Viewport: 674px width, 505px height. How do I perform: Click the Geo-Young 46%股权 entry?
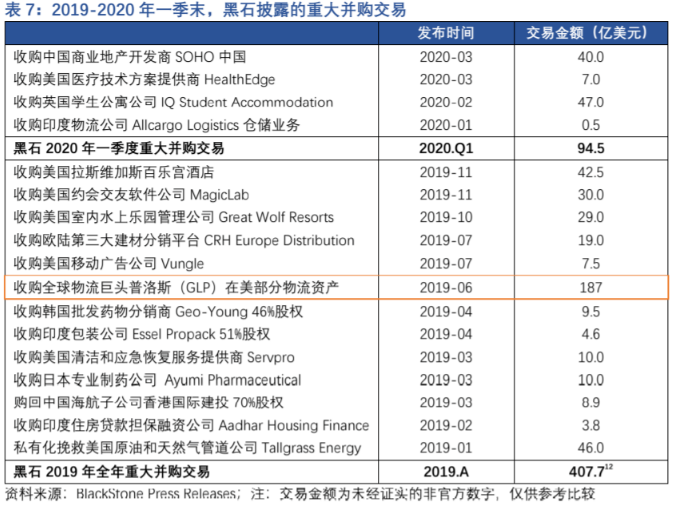[x=158, y=310]
